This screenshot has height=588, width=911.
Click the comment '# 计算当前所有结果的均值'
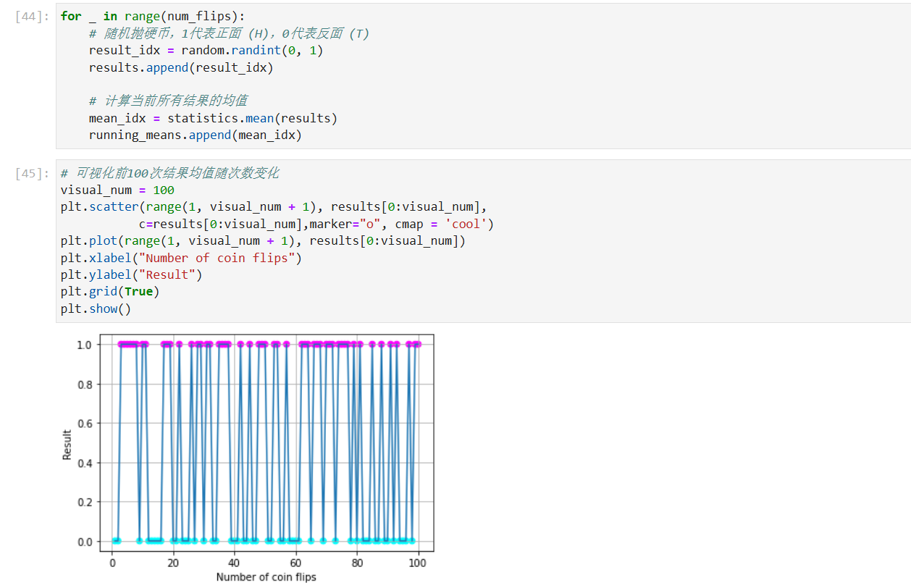168,101
